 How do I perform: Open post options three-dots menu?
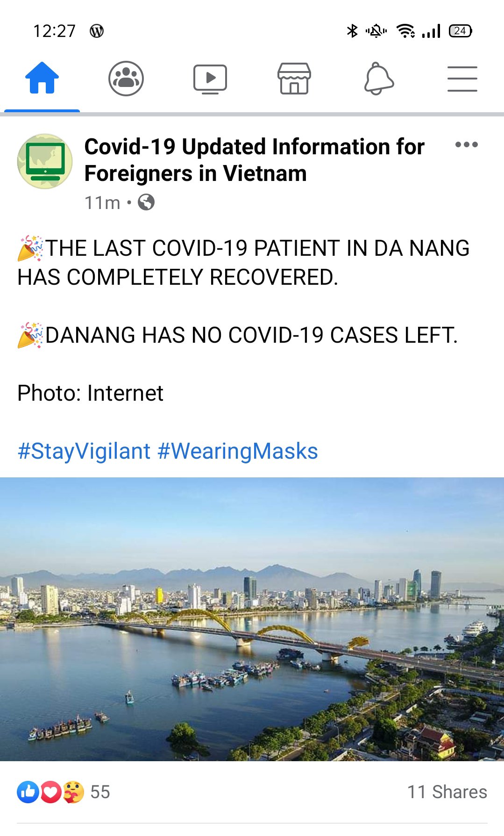[467, 144]
